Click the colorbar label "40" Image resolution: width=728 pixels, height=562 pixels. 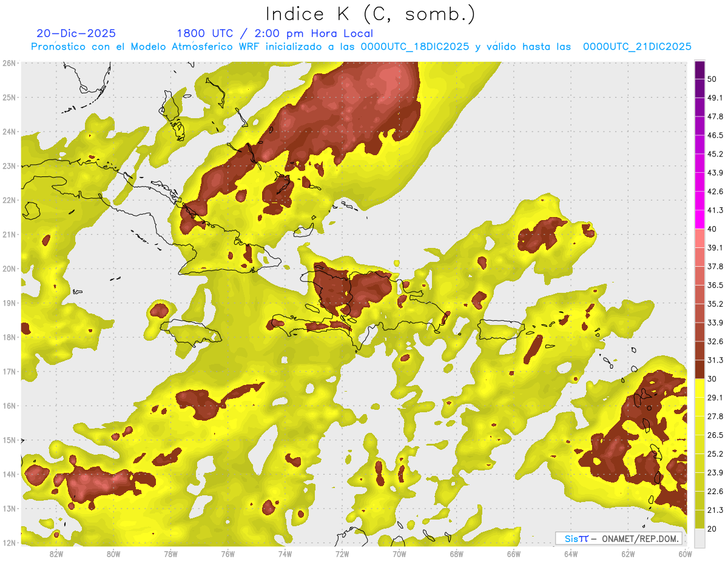coord(712,229)
